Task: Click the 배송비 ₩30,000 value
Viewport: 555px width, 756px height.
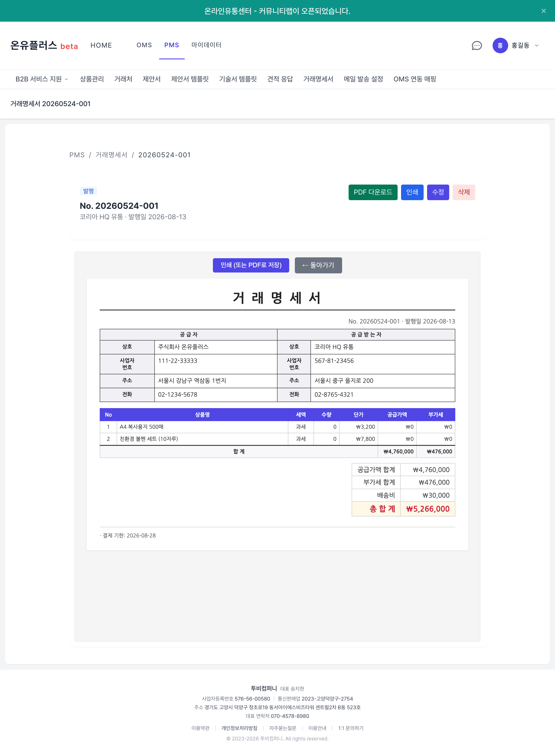Action: click(436, 495)
